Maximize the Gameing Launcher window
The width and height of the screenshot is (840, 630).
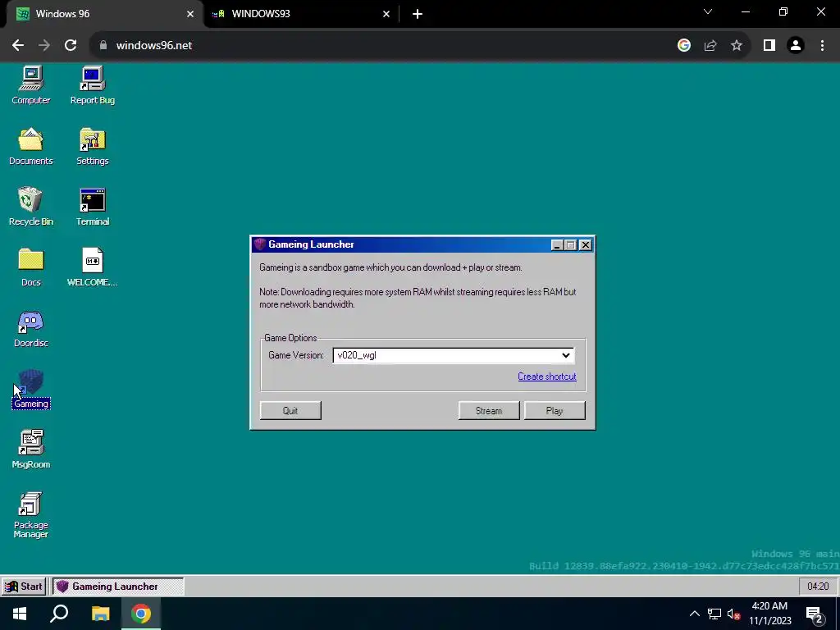pyautogui.click(x=571, y=245)
